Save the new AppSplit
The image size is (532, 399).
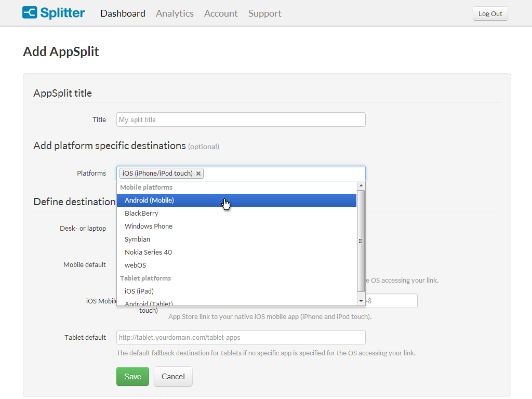tap(132, 376)
